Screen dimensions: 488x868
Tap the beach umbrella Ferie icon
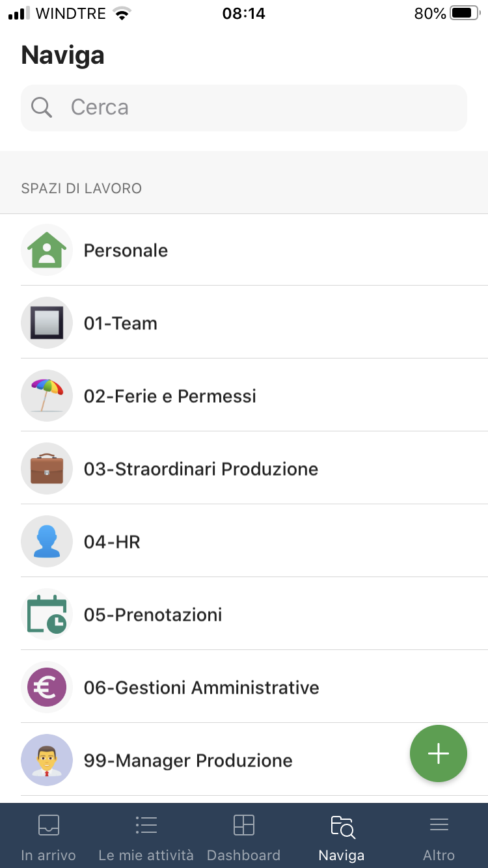[x=47, y=396]
